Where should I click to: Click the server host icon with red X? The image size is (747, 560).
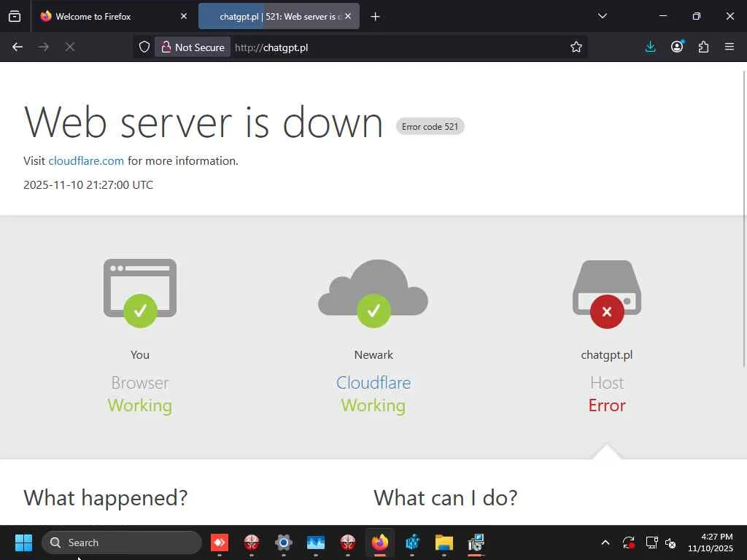606,295
